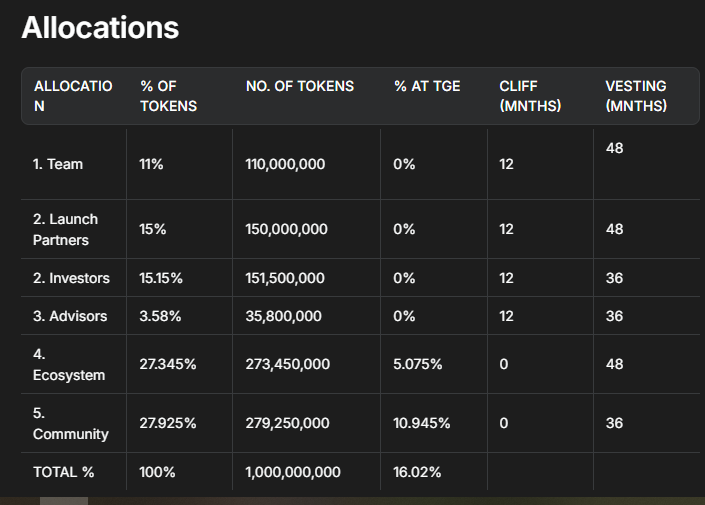
Task: Click the 273,450,000 Ecosystem tokens cell
Action: tap(287, 364)
